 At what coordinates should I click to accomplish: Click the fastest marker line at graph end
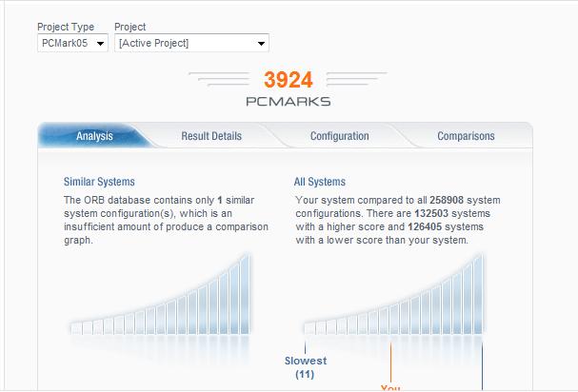point(482,366)
